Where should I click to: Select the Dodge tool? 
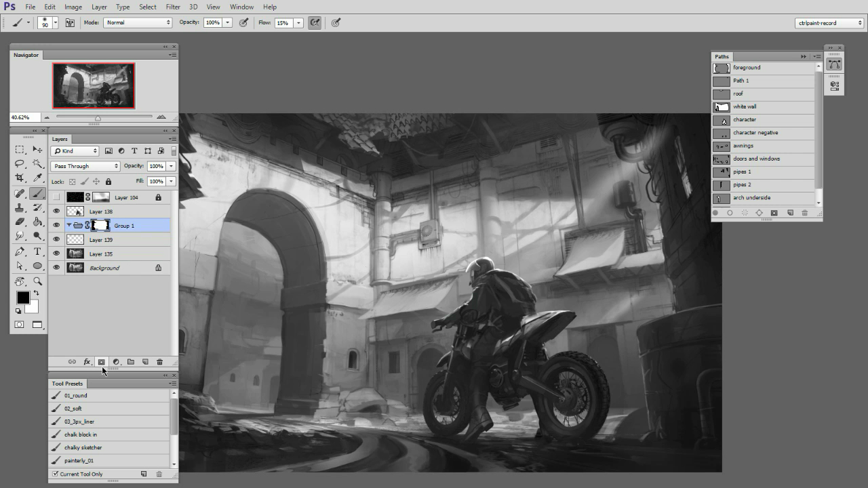point(38,237)
